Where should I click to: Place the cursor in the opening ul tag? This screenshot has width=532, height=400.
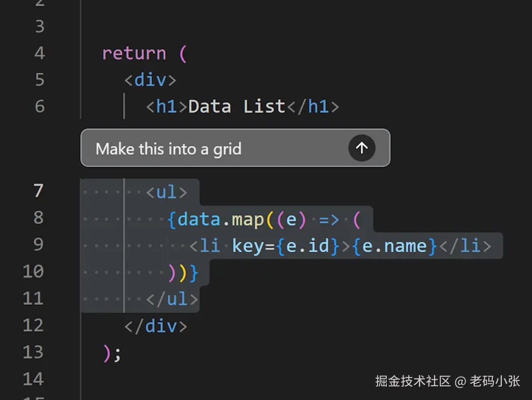tap(167, 192)
